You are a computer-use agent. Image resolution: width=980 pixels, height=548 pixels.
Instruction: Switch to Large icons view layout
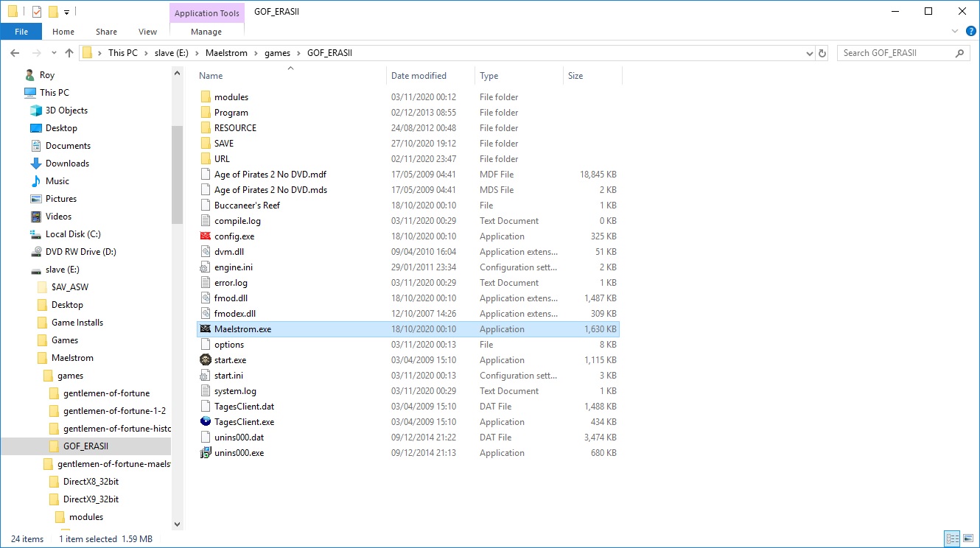tap(967, 538)
